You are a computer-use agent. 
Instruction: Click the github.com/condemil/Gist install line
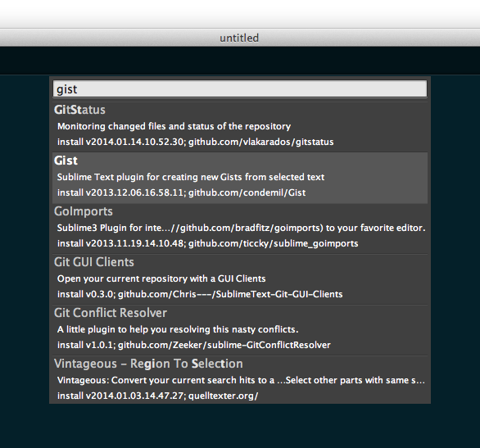coord(181,192)
